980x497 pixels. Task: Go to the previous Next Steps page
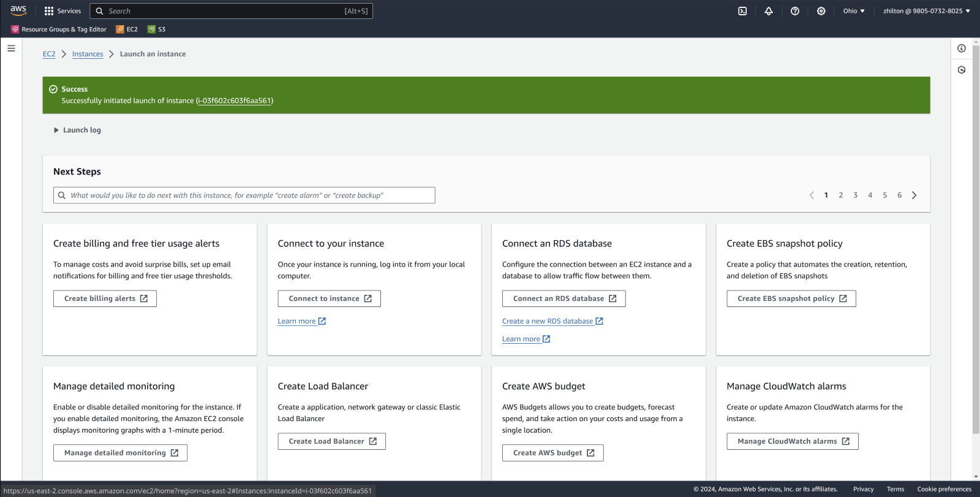(x=812, y=195)
